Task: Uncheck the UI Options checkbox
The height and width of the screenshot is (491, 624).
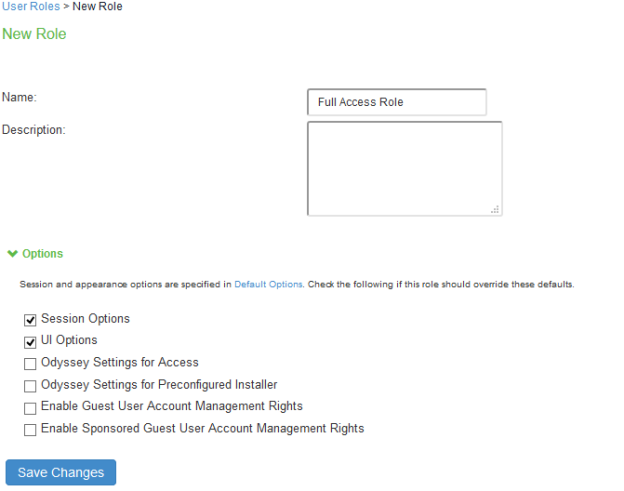Action: pyautogui.click(x=30, y=342)
